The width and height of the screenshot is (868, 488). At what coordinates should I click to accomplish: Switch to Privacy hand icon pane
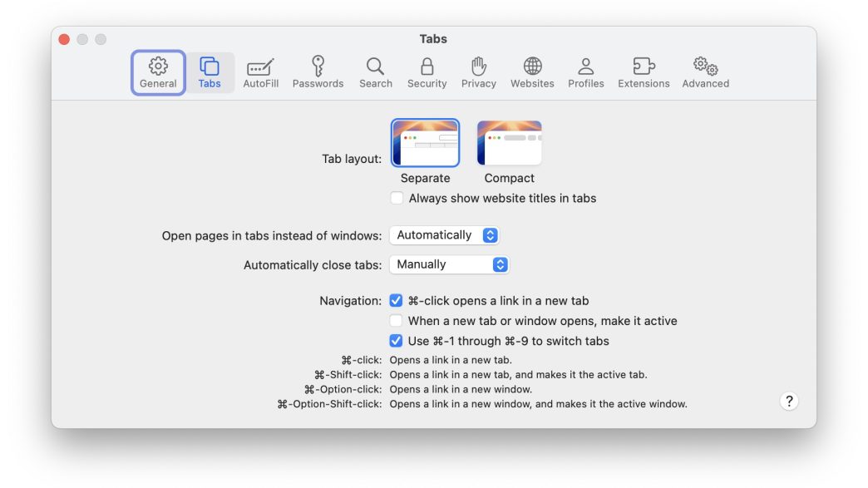pyautogui.click(x=478, y=67)
